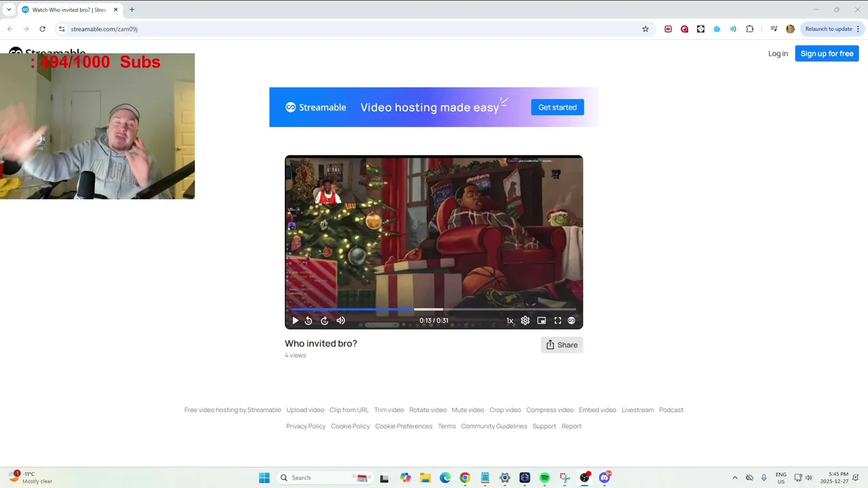Open Snipping Tool from taskbar
This screenshot has height=488, width=868.
pos(565,478)
